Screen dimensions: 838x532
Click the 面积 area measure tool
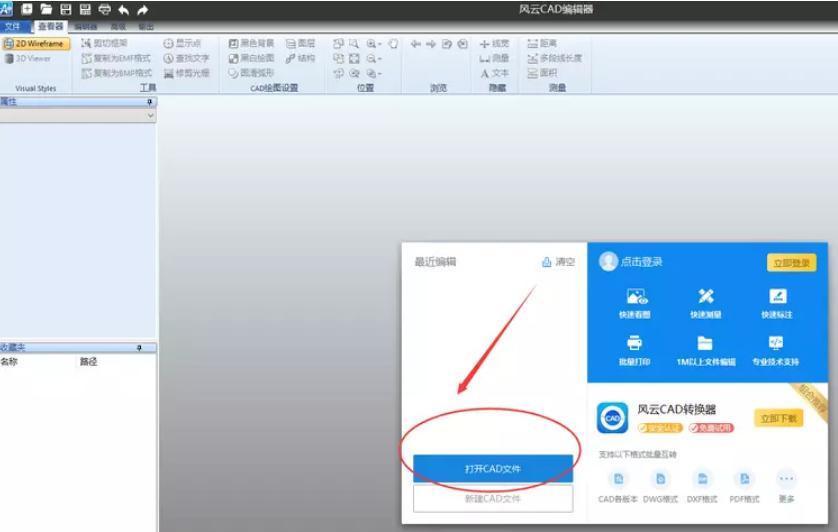[542, 73]
